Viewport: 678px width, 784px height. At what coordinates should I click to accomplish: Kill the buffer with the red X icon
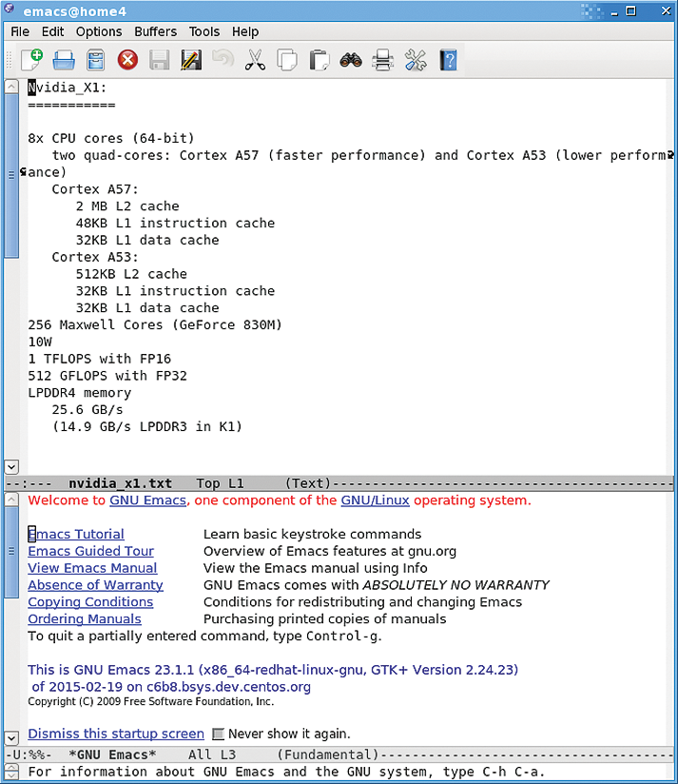coord(127,61)
